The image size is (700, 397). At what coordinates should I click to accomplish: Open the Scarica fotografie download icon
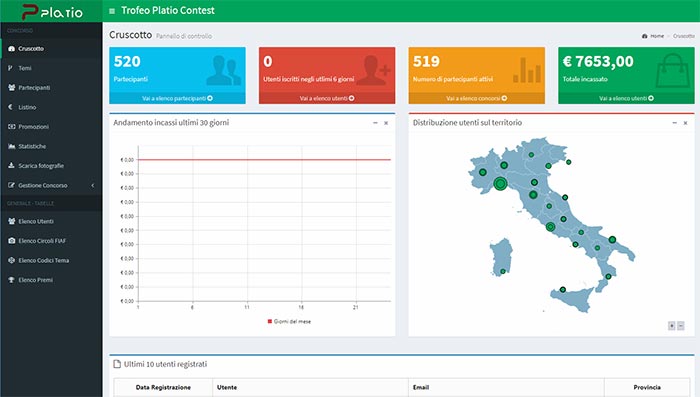(x=12, y=166)
